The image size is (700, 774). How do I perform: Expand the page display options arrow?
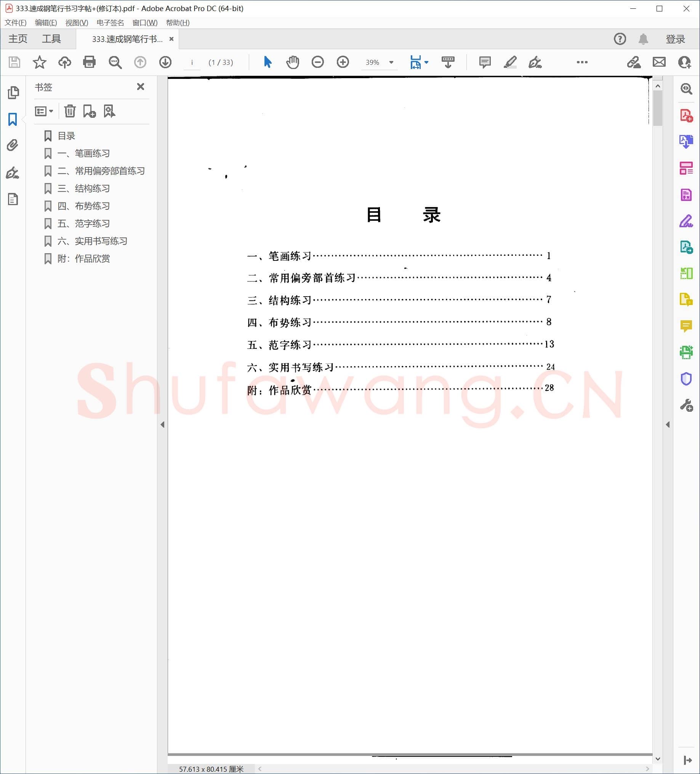click(x=427, y=62)
